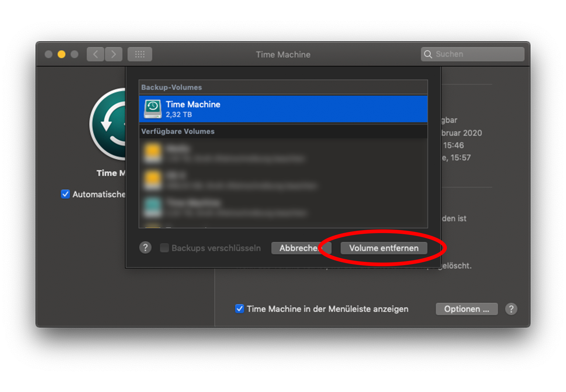Open Time Machine help at bottom right
The width and height of the screenshot is (566, 392).
pyautogui.click(x=511, y=309)
